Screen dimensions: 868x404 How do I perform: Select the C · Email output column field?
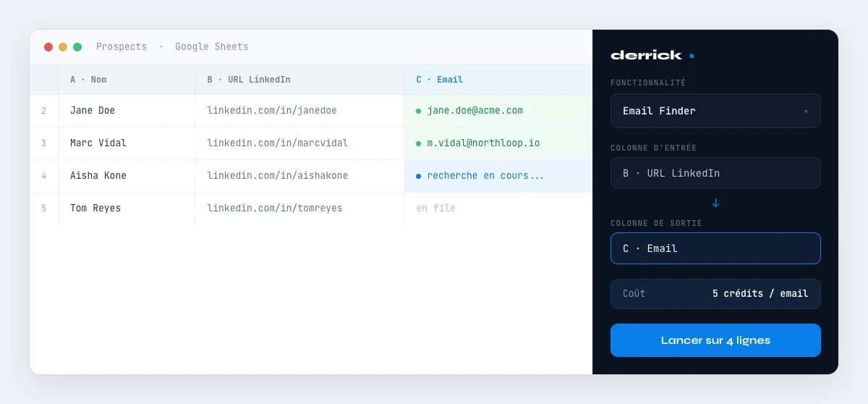click(x=715, y=248)
